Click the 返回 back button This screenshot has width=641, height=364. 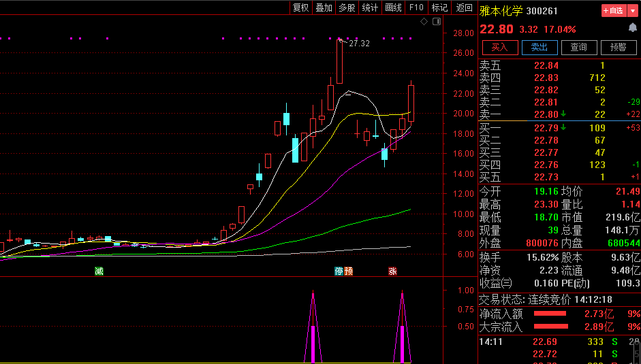[464, 7]
